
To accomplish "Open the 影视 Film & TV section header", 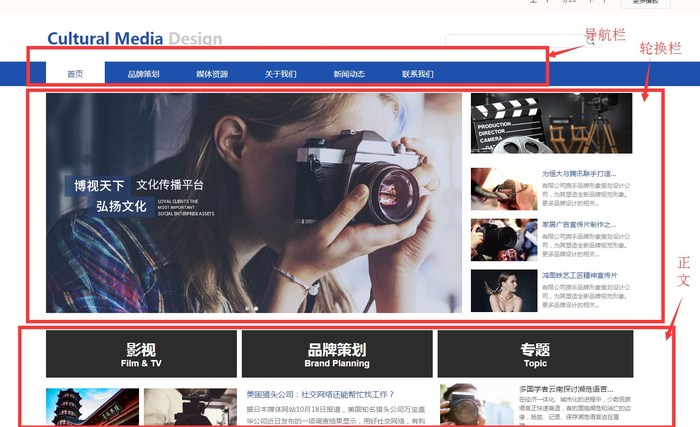I will coord(141,354).
